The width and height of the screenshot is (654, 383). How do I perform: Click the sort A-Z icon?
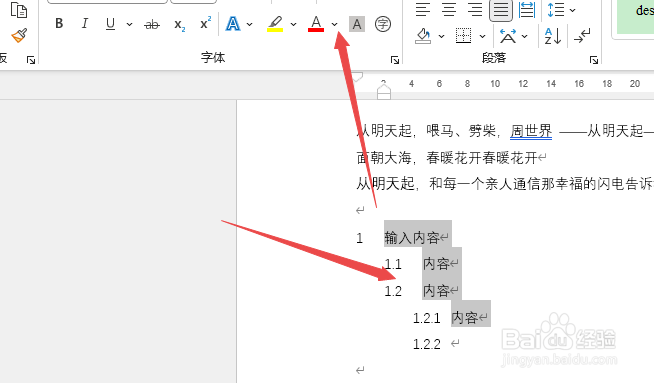point(553,36)
